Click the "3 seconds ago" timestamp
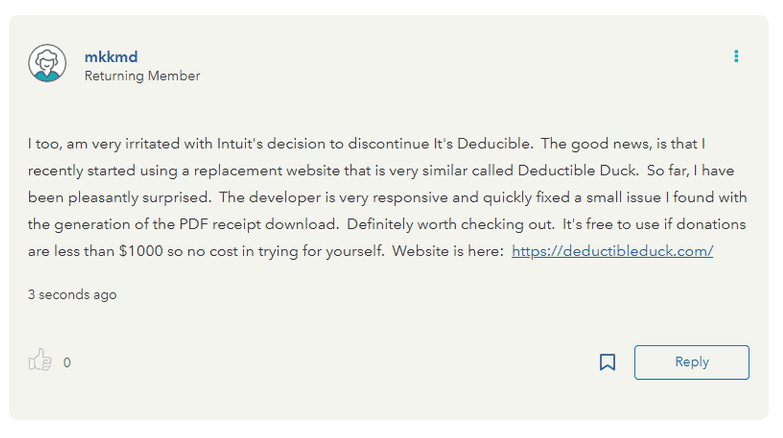 point(72,295)
